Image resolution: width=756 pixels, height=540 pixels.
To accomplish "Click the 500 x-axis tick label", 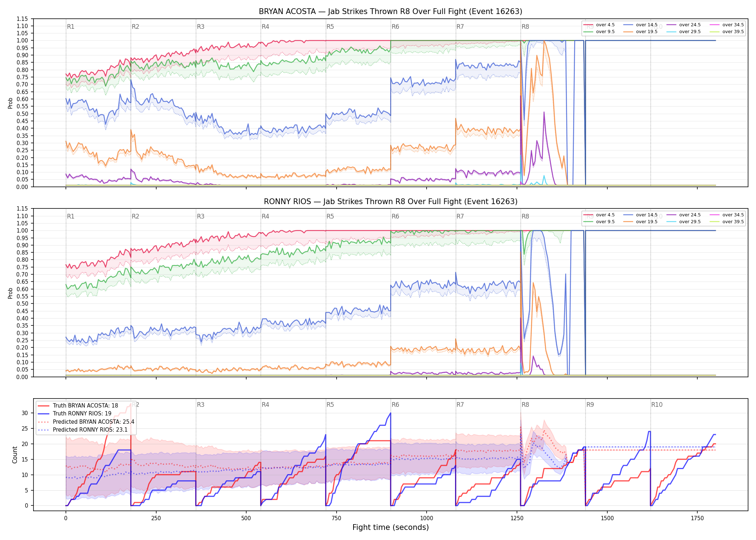I will tap(246, 518).
